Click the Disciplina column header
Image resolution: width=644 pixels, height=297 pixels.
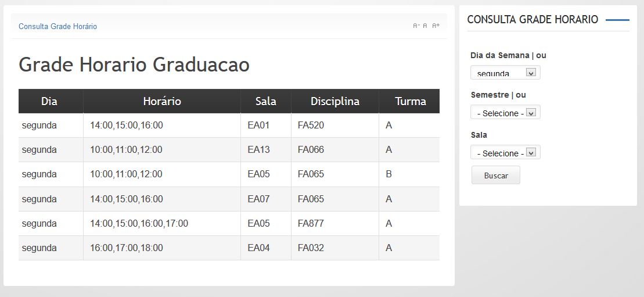click(334, 101)
